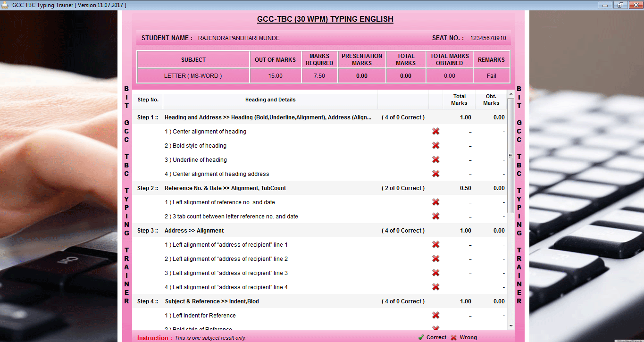Viewport: 644px width, 342px height.
Task: Click the seat number 12345678910
Action: coord(488,38)
